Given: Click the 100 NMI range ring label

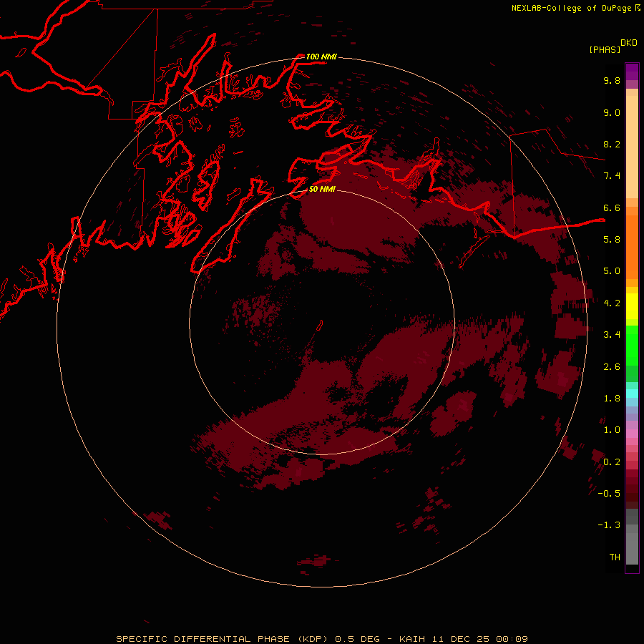Looking at the screenshot, I should pos(321,57).
